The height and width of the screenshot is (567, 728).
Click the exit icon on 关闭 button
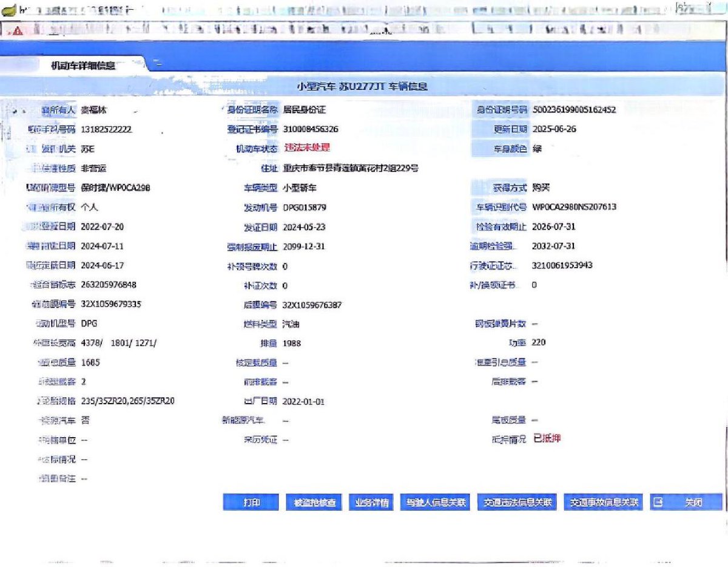(658, 503)
